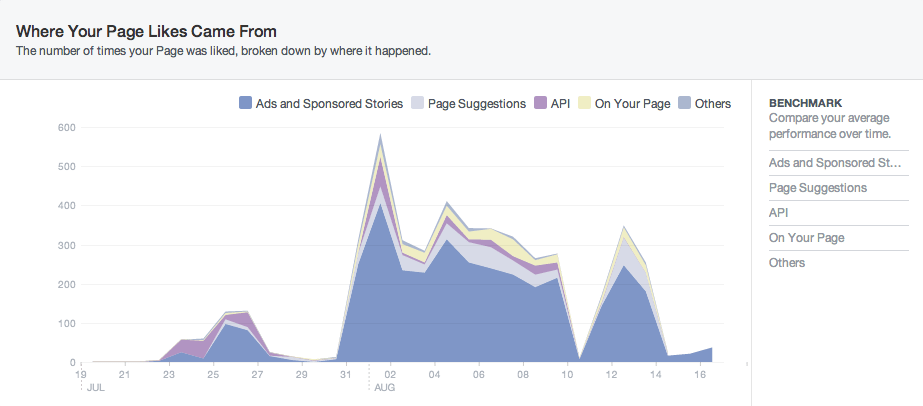Click the yellow On Your Page swatch
The width and height of the screenshot is (923, 406).
point(585,103)
